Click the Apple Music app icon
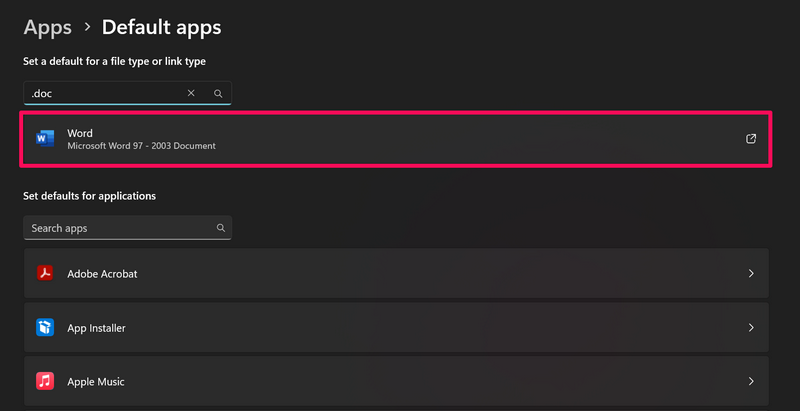The width and height of the screenshot is (800, 411). pos(45,381)
